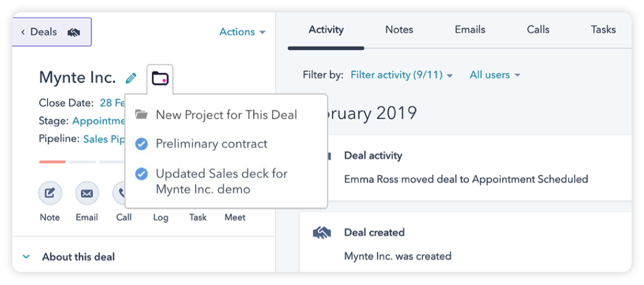Viewport: 644px width, 285px height.
Task: Click the Email envelope icon button
Action: tap(86, 193)
